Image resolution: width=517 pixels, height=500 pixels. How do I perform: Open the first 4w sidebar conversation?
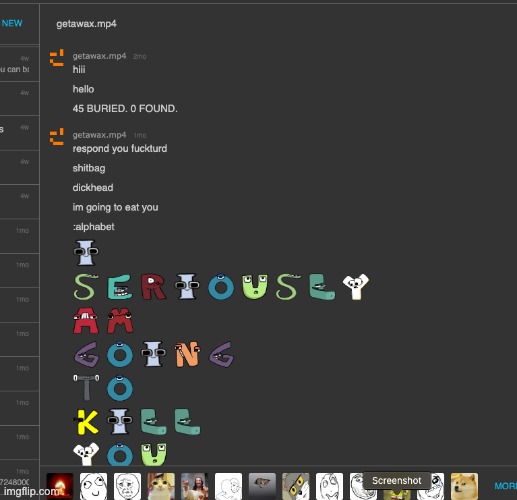coord(19,64)
